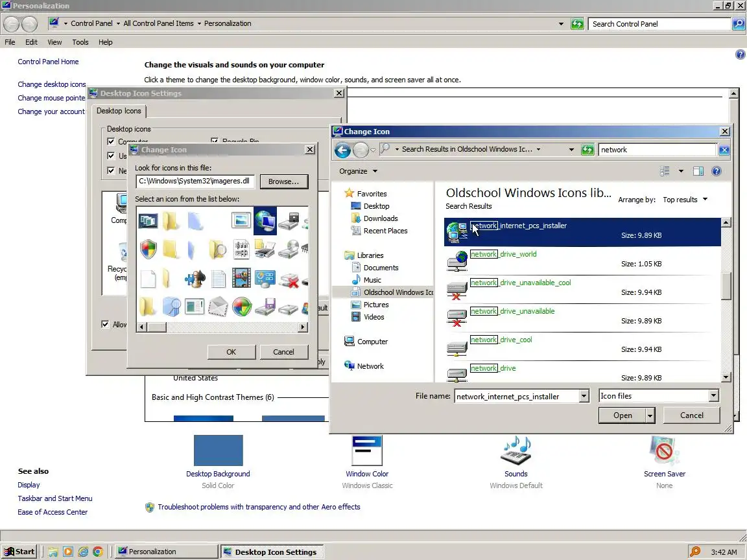Screen dimensions: 747x560
Task: Click the refresh button next to network search
Action: (x=587, y=150)
